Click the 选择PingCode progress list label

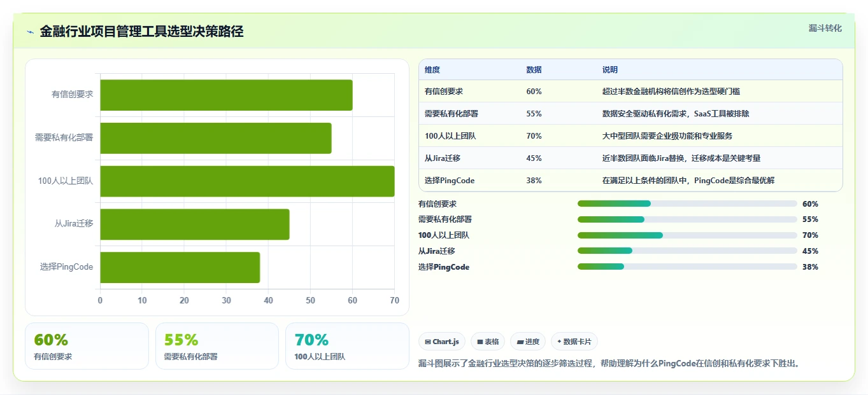(x=444, y=267)
